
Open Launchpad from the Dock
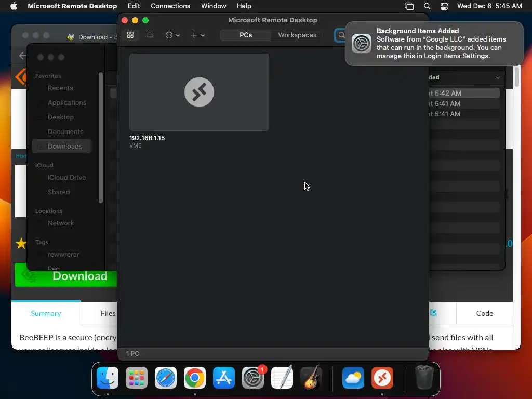click(137, 378)
